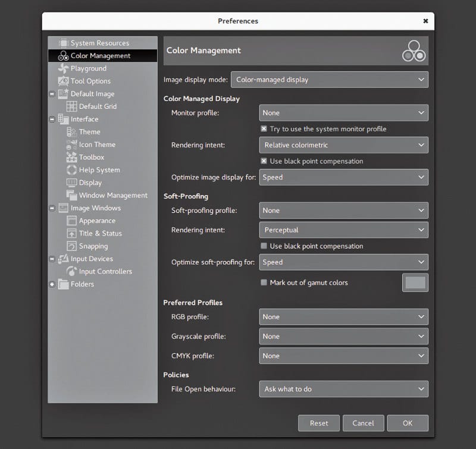Enable 'Mark out of gamut colors'
Image resolution: width=476 pixels, height=449 pixels.
tap(264, 283)
